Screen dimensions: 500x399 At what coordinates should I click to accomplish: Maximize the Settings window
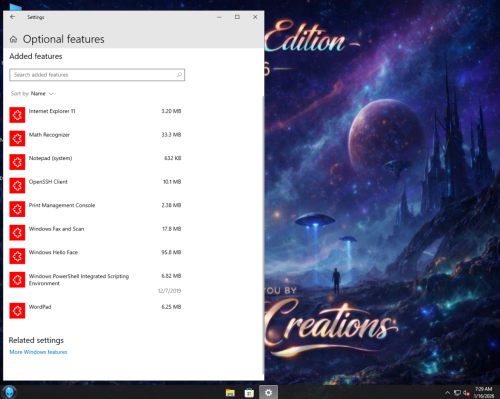tap(237, 17)
